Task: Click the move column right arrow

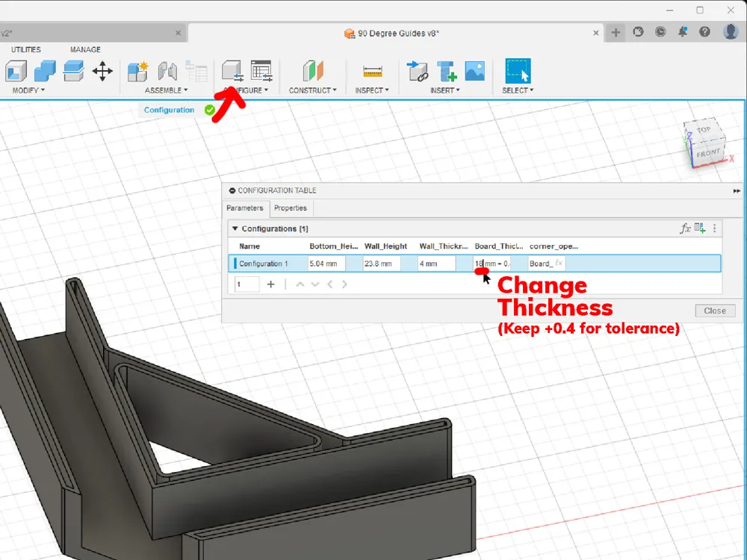Action: point(344,284)
